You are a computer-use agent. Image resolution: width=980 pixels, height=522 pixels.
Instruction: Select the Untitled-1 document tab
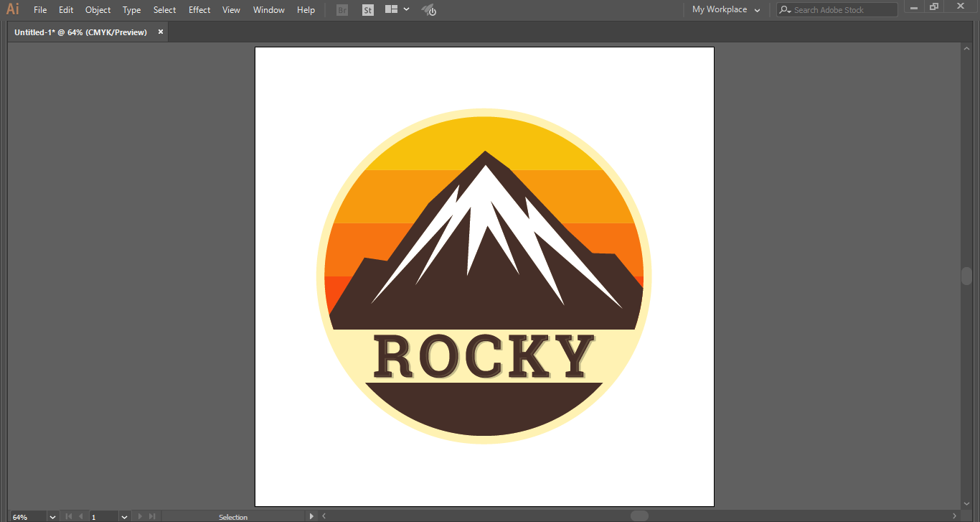(x=80, y=32)
